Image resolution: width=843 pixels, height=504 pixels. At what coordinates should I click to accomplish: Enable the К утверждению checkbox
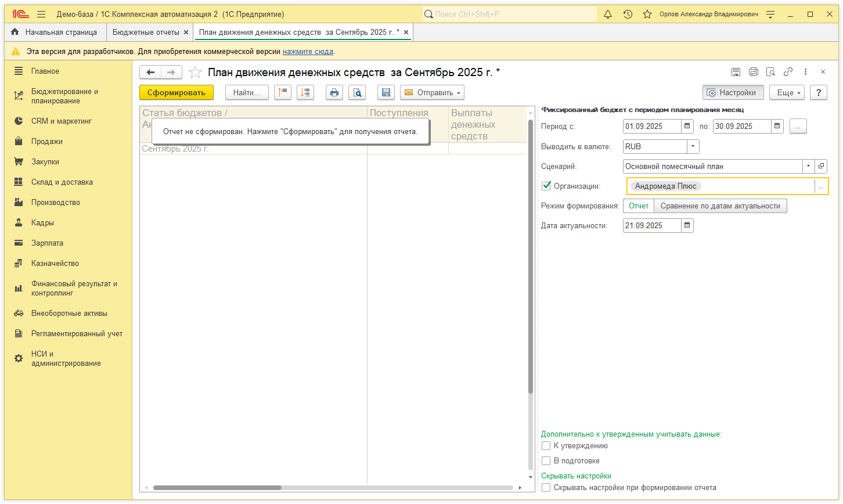[546, 446]
